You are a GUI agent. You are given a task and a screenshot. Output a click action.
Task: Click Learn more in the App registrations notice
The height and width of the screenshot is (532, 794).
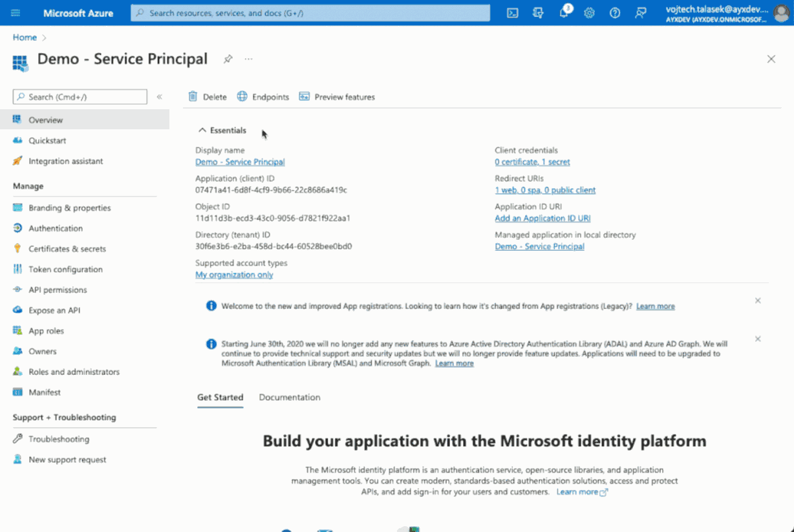tap(655, 306)
